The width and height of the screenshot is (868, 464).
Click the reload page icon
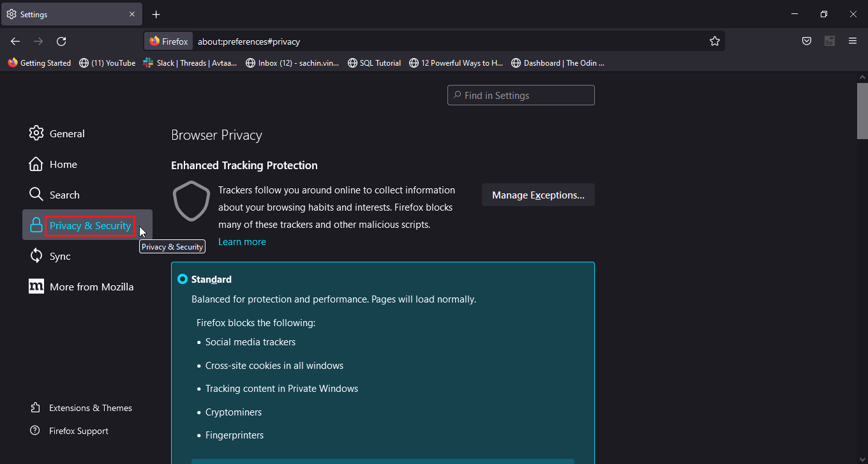coord(61,41)
